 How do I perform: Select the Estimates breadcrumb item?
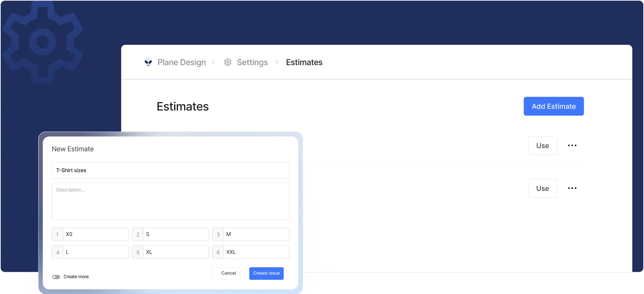point(304,62)
